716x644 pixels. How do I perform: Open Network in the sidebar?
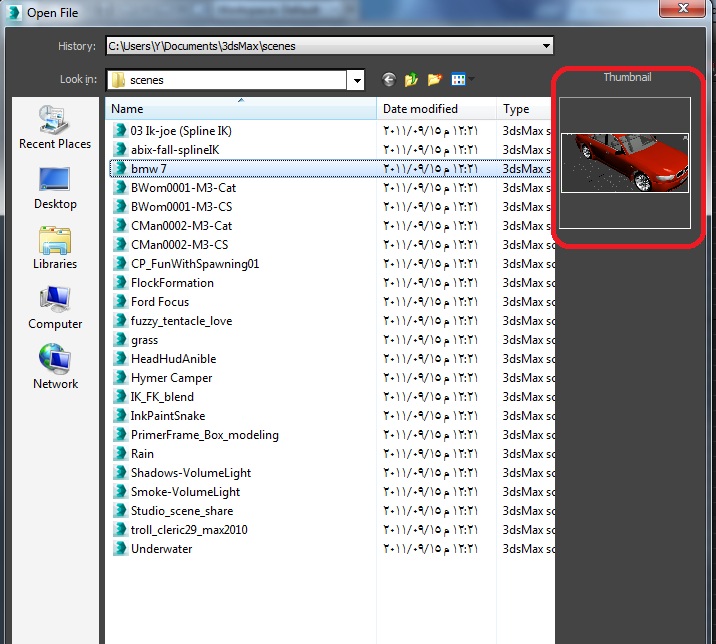point(55,367)
